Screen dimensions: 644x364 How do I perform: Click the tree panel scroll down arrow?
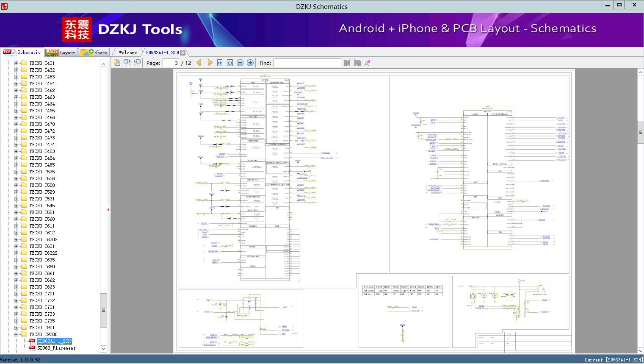pos(103,349)
